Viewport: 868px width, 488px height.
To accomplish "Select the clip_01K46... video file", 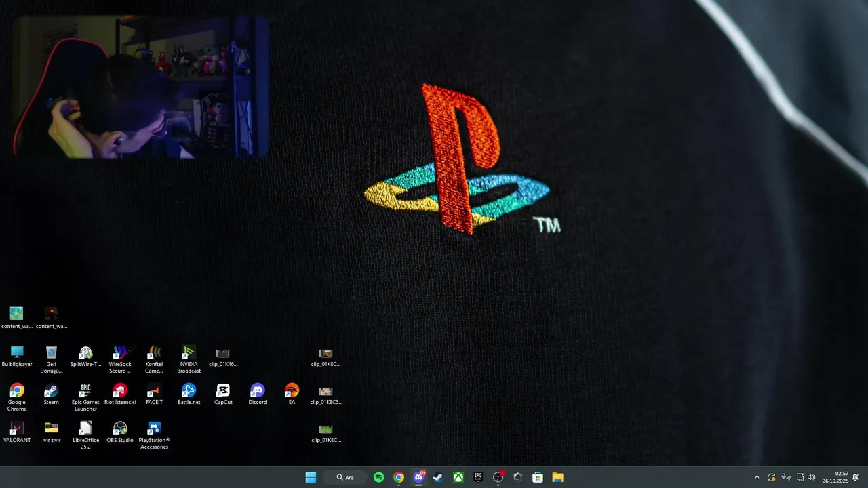I will pos(223,357).
